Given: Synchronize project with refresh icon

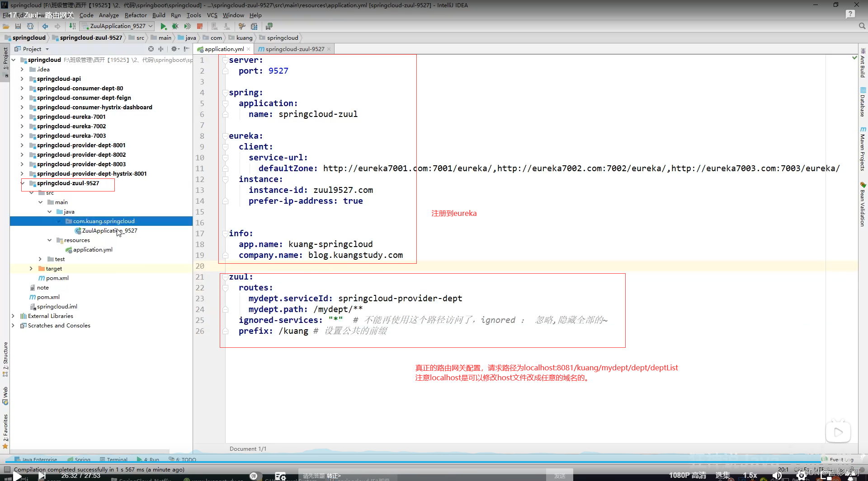Looking at the screenshot, I should point(30,26).
